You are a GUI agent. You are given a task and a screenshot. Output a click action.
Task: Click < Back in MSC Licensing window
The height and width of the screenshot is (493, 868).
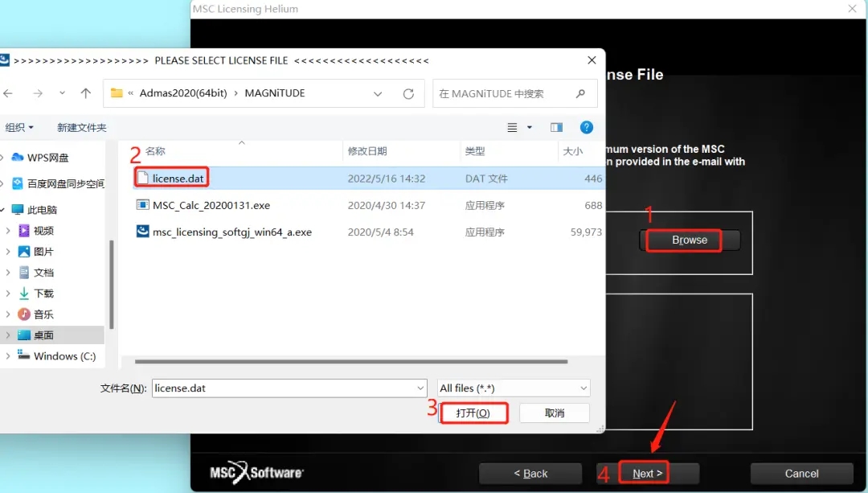(530, 474)
